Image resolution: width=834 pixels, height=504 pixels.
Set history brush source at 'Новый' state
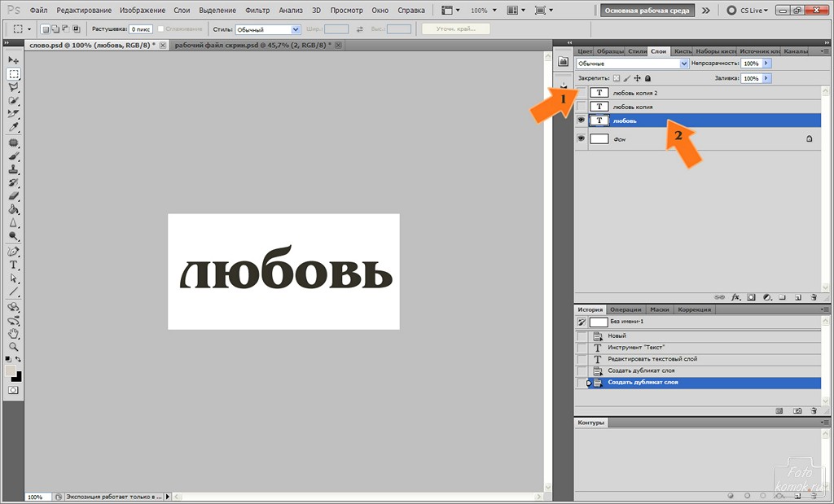[582, 336]
